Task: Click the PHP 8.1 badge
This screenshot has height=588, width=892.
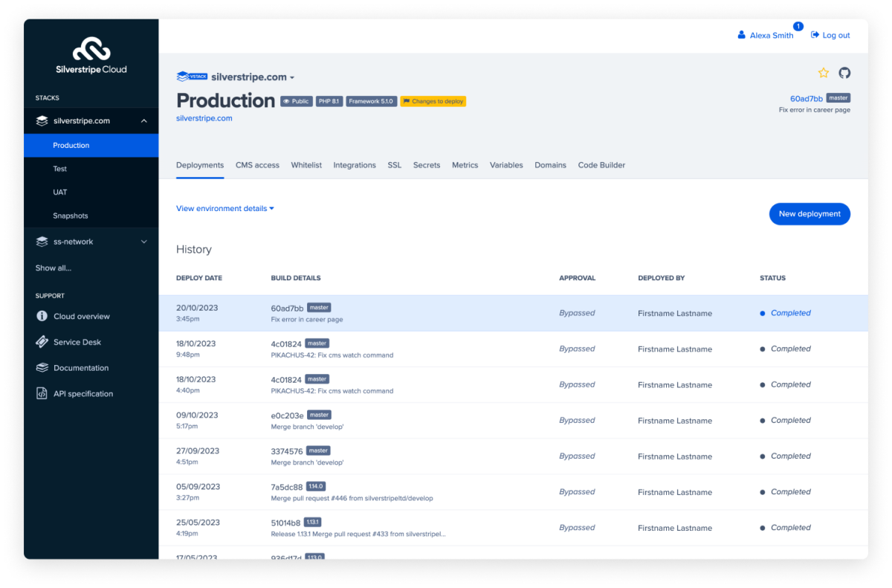Action: click(329, 101)
